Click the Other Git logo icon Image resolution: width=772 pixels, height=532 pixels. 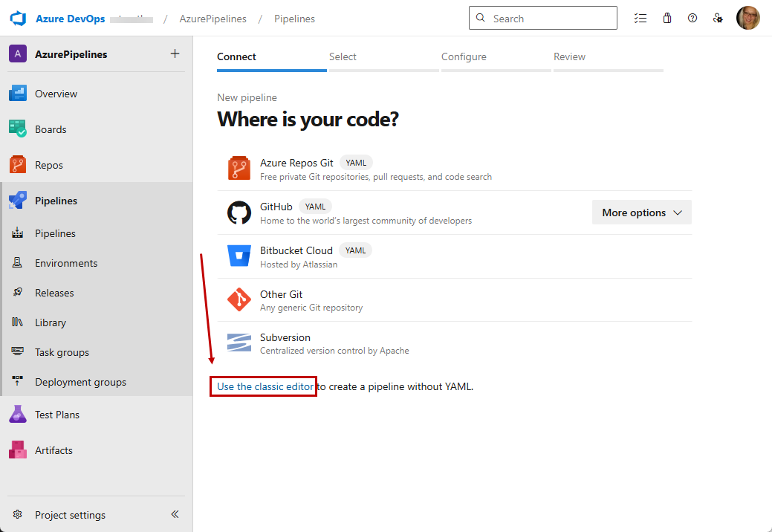(x=239, y=299)
